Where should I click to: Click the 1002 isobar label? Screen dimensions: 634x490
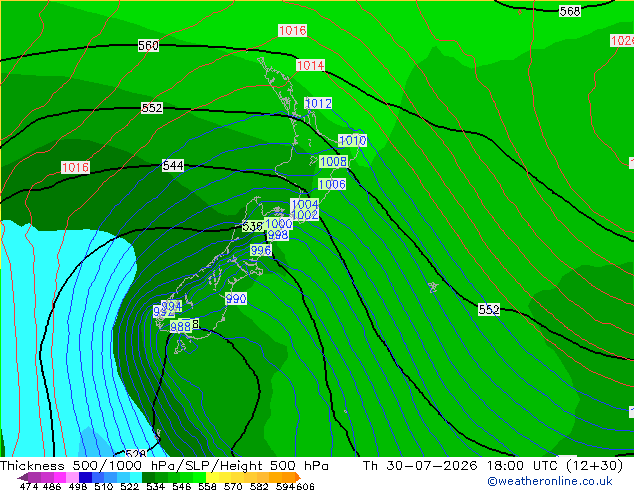tap(304, 215)
